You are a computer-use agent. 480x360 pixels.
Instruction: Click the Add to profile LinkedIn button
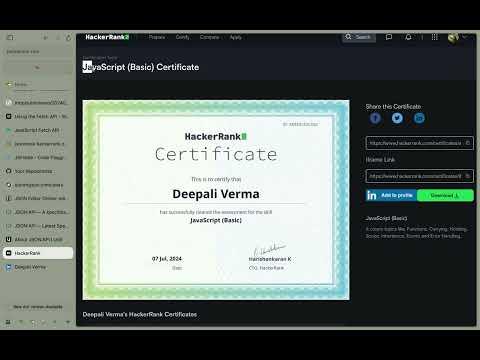391,195
